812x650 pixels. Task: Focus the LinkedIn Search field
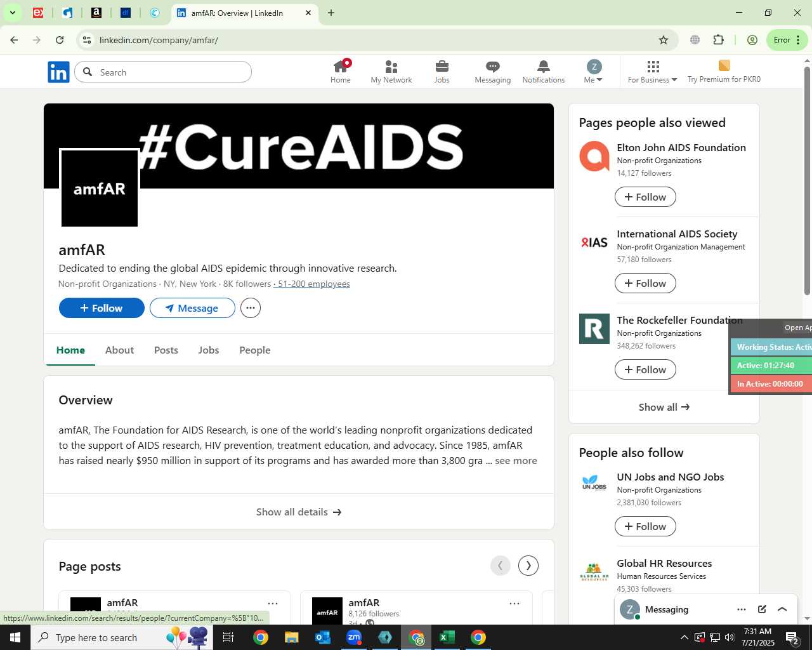click(163, 72)
